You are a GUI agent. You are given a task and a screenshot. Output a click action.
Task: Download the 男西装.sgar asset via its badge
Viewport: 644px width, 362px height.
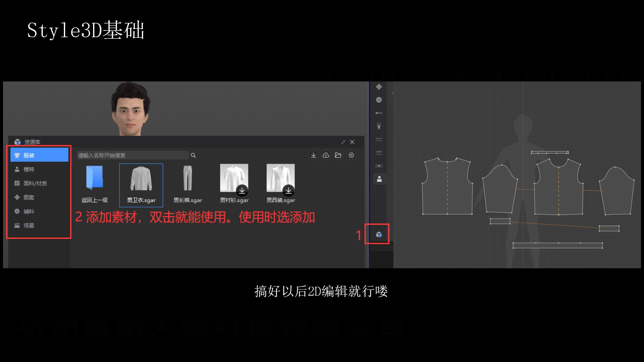click(x=289, y=191)
